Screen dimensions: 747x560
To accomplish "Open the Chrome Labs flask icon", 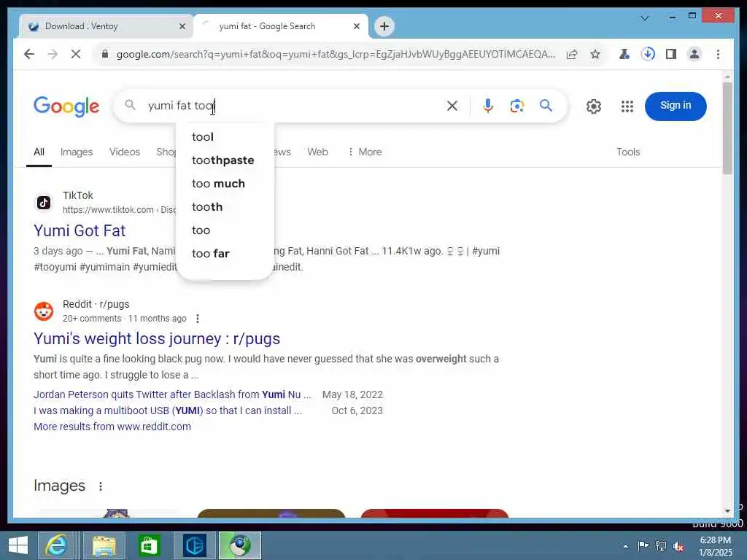I will click(624, 54).
